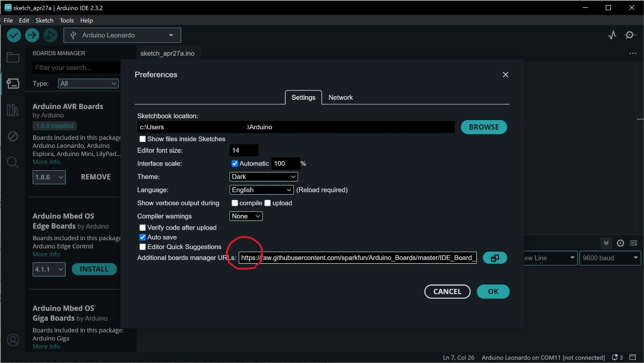Click the Arduino logo in title bar
The width and height of the screenshot is (644, 363).
coord(8,8)
